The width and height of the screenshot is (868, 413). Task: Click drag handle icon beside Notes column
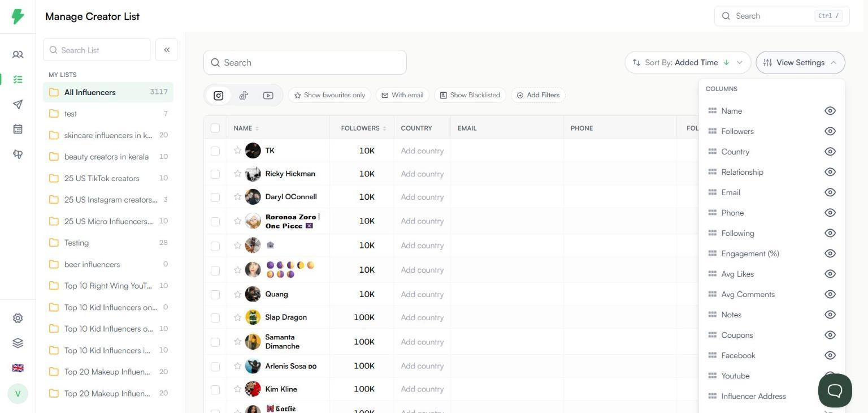712,315
